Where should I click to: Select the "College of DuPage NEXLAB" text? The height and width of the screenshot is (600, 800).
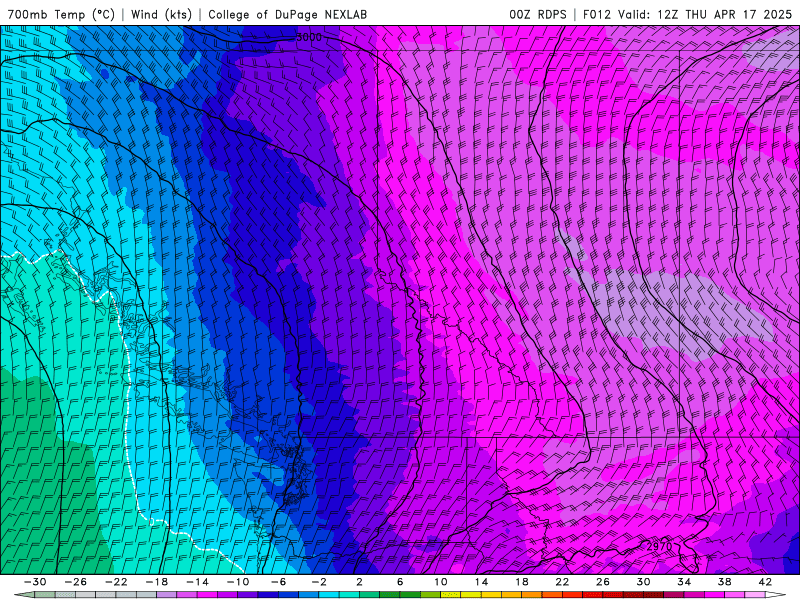pos(287,14)
